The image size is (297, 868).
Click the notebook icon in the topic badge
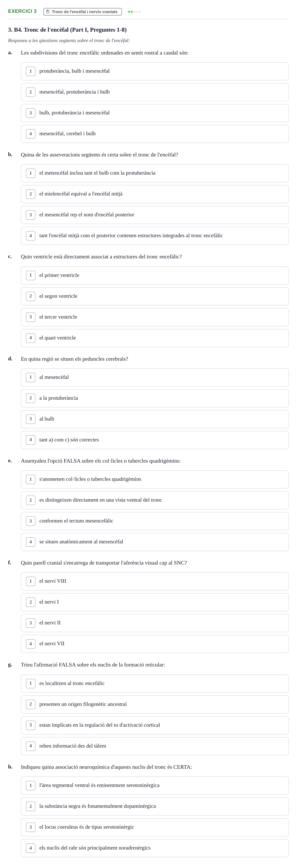(x=48, y=12)
